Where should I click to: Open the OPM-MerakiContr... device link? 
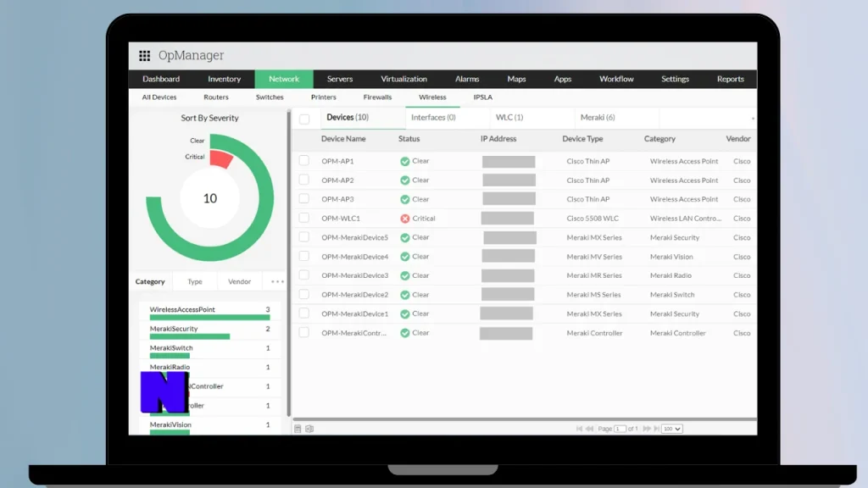pos(354,333)
